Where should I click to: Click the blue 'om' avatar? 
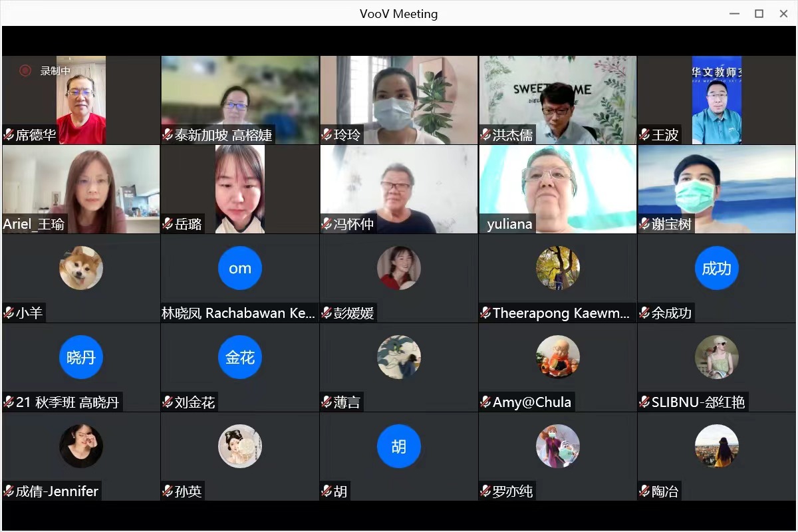(240, 268)
